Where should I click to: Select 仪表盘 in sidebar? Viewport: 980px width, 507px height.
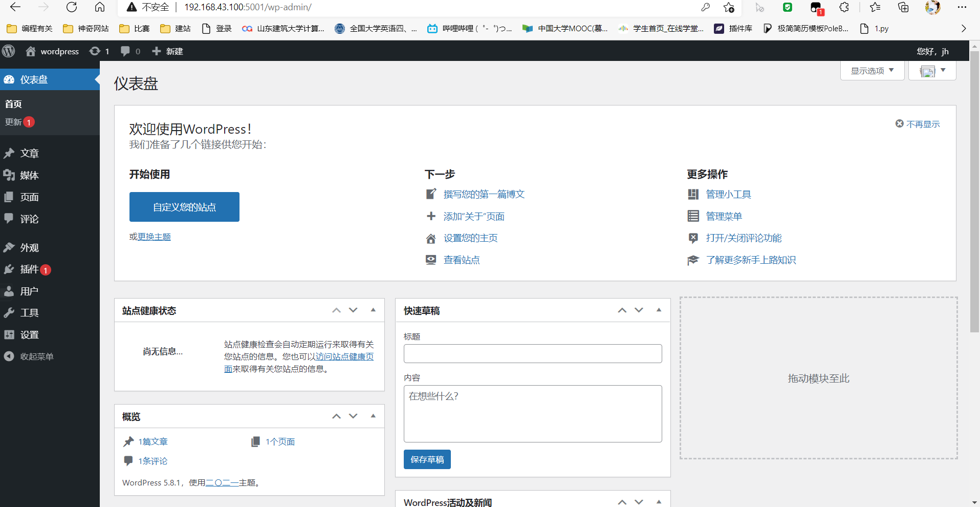pos(50,79)
